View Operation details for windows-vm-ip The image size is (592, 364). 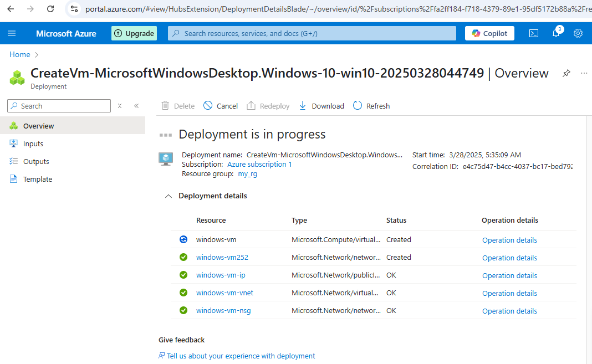[509, 276]
